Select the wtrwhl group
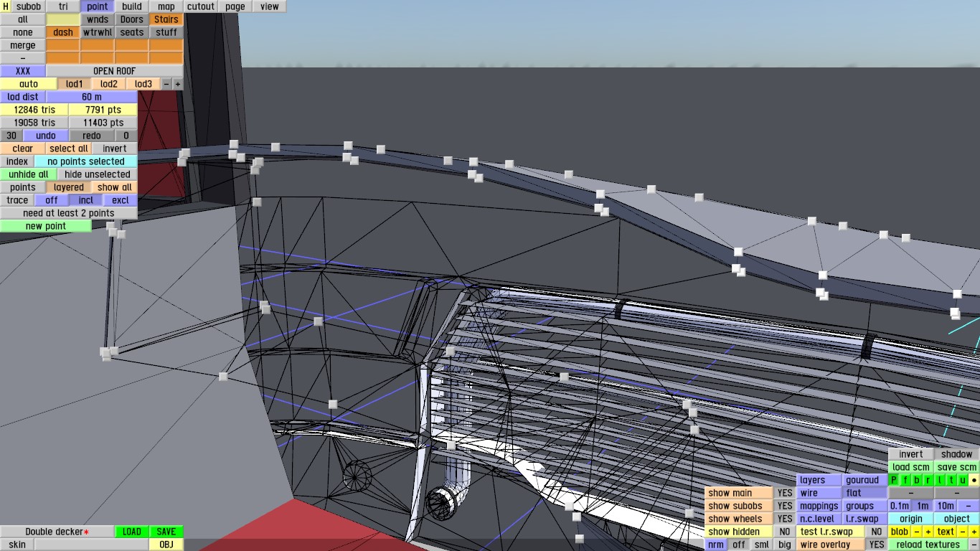 click(x=98, y=32)
